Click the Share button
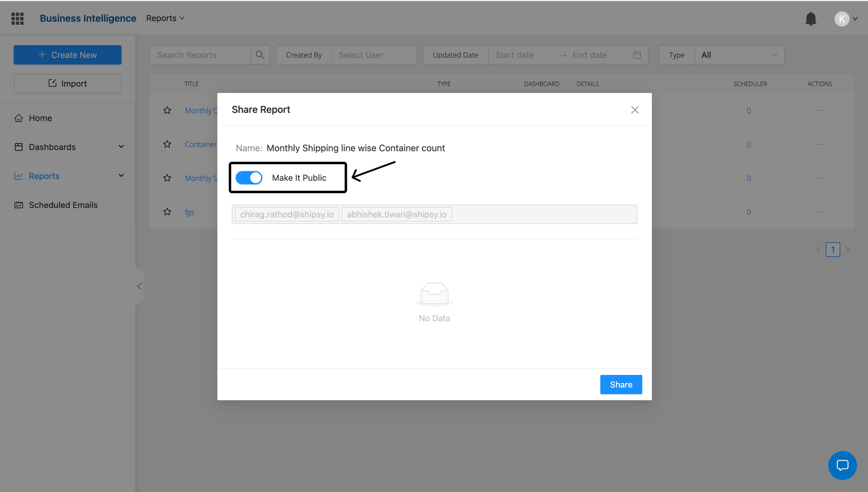Viewport: 868px width, 492px height. [621, 384]
